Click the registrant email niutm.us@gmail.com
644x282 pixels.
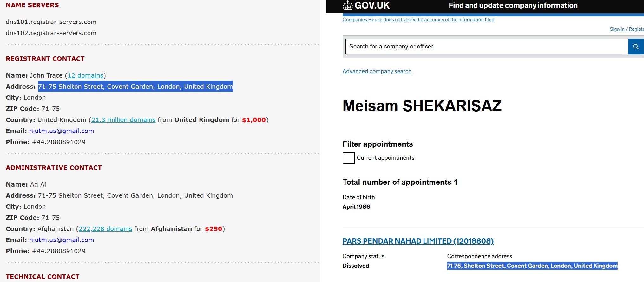(x=62, y=131)
